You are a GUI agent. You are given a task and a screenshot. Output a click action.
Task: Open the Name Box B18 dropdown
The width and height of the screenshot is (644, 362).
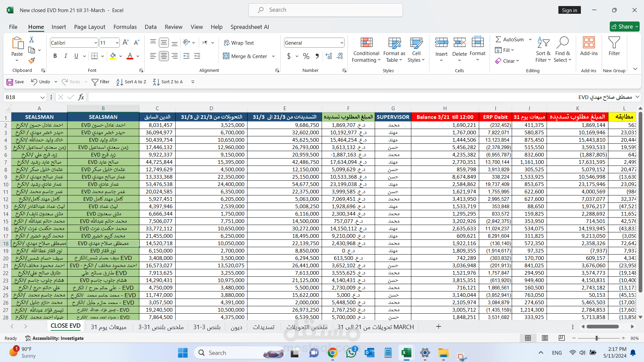tap(42, 97)
